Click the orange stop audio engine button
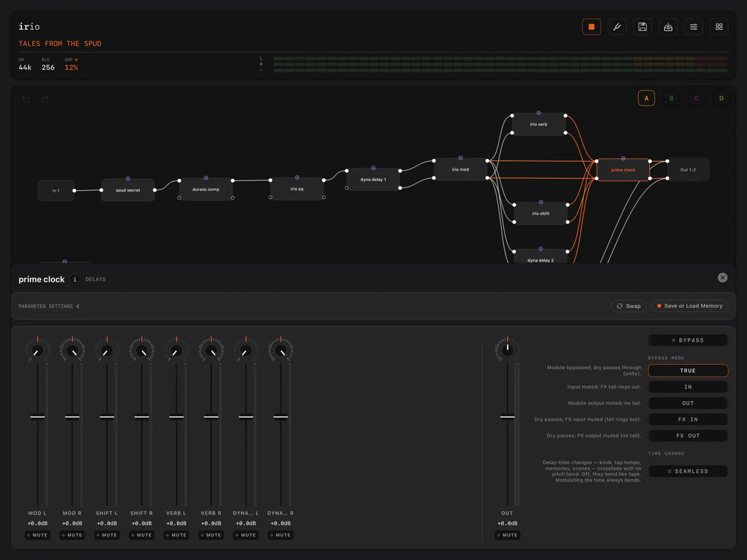 pos(591,27)
